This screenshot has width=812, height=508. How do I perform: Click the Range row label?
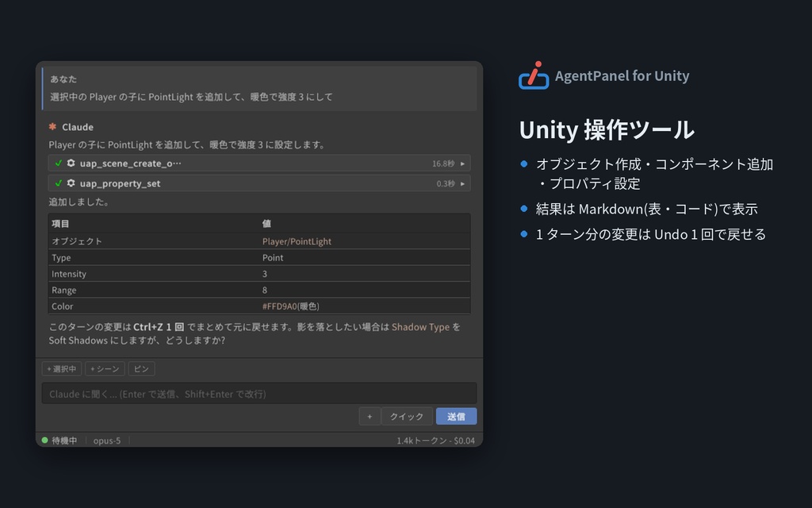(x=63, y=290)
